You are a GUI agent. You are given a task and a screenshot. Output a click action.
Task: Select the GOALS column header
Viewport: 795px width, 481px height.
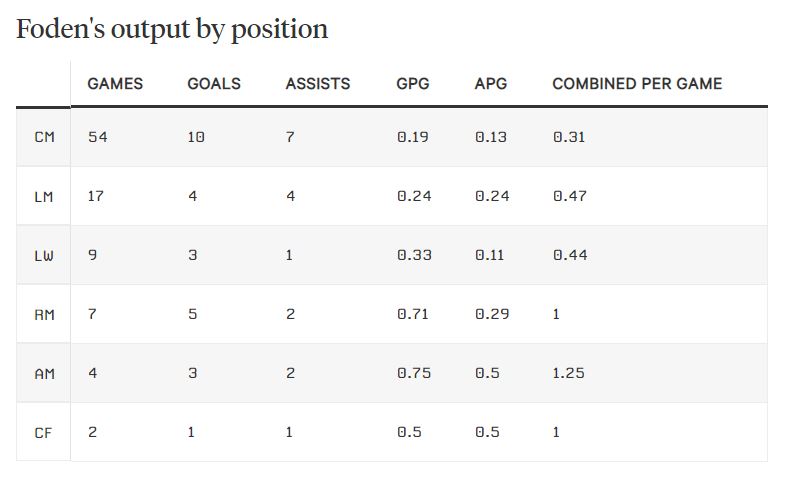tap(214, 84)
